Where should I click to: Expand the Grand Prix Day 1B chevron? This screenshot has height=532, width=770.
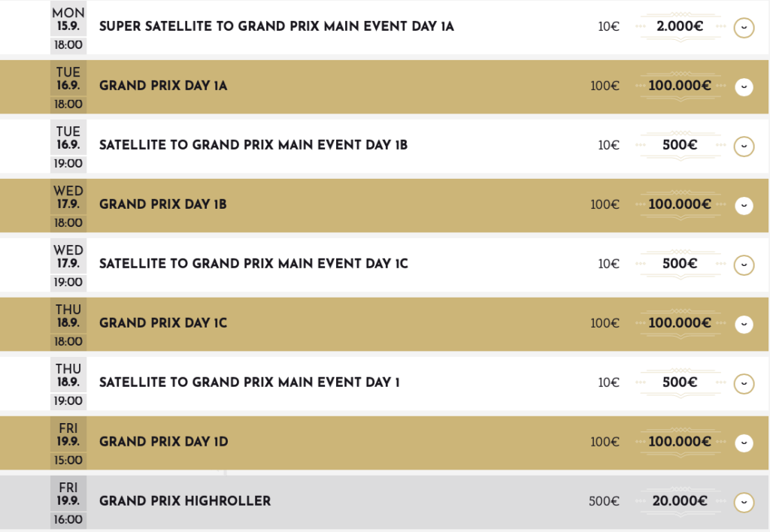[x=744, y=205]
